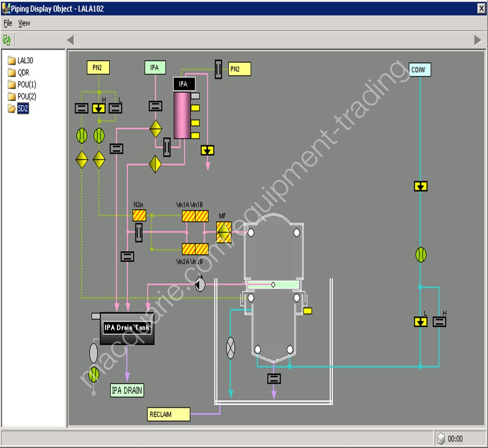Click the yellow arrow valve below IPA canister
Screen dimensions: 488x448
pos(207,151)
